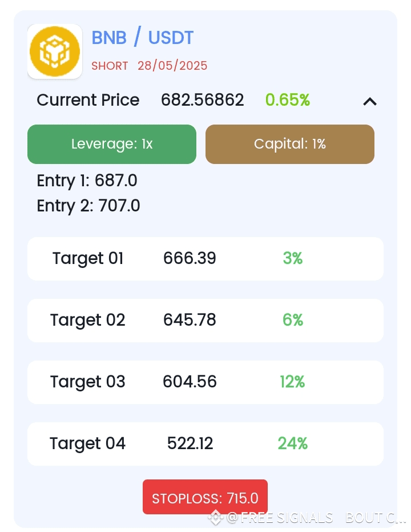This screenshot has width=411, height=532.
Task: Collapse the signal card with chevron arrow
Action: (x=370, y=102)
